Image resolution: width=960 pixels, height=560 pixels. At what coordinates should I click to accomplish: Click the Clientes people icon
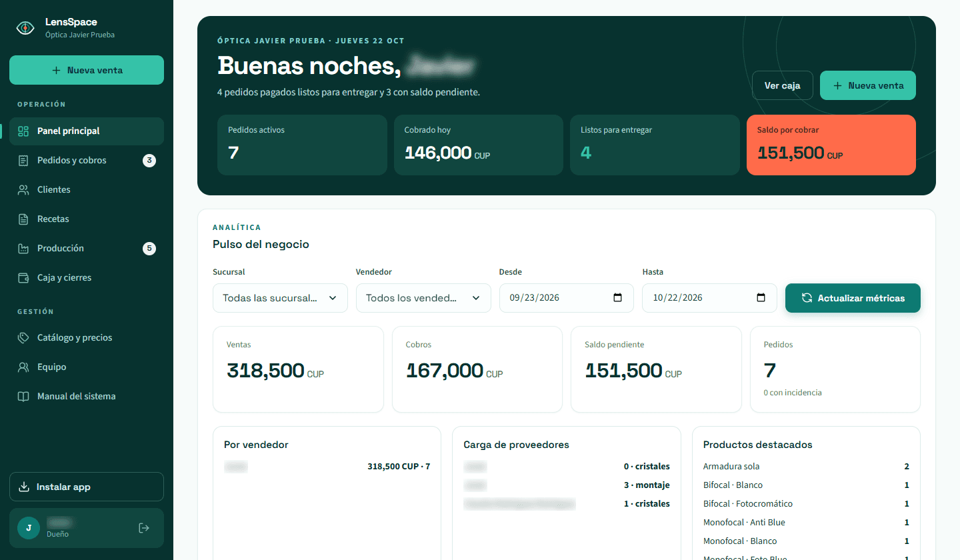[x=23, y=190]
